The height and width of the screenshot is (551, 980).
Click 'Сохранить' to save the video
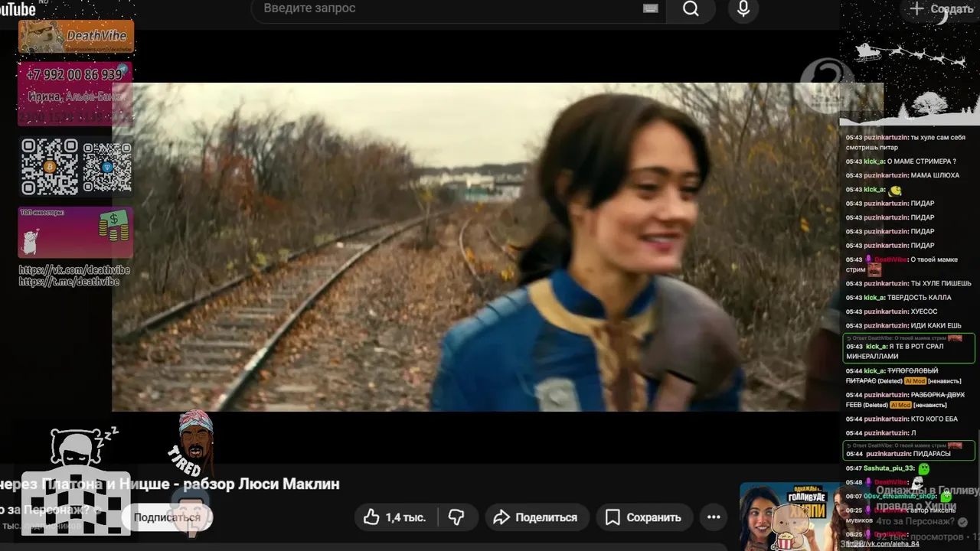pos(643,517)
